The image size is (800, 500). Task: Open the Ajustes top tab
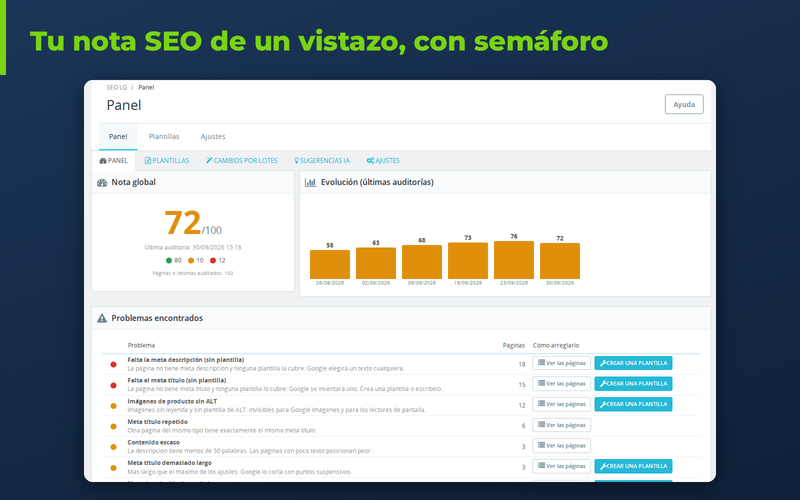(x=213, y=136)
